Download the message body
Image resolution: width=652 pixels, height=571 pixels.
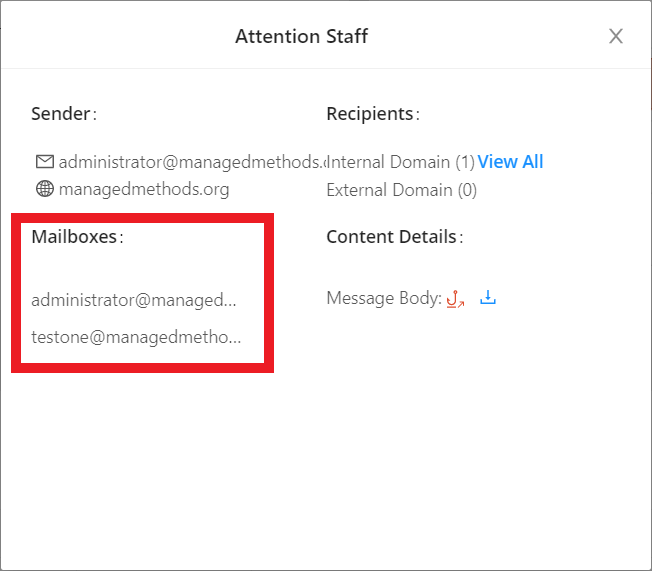pyautogui.click(x=488, y=297)
